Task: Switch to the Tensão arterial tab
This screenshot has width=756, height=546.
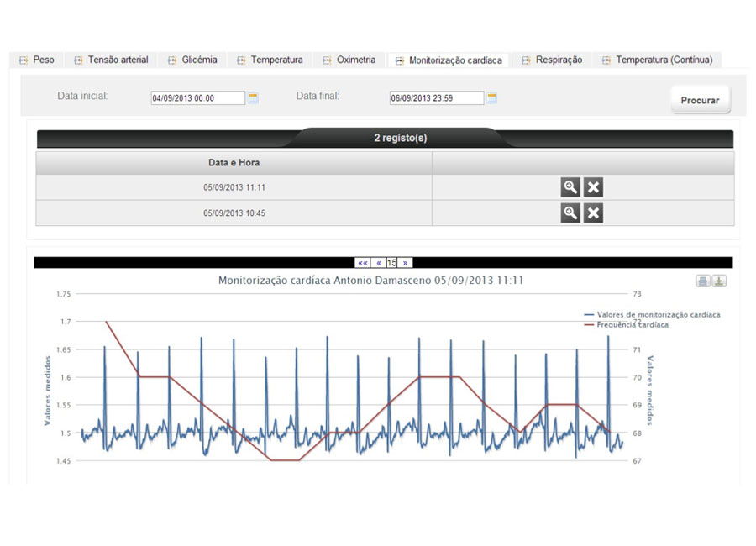Action: coord(111,60)
